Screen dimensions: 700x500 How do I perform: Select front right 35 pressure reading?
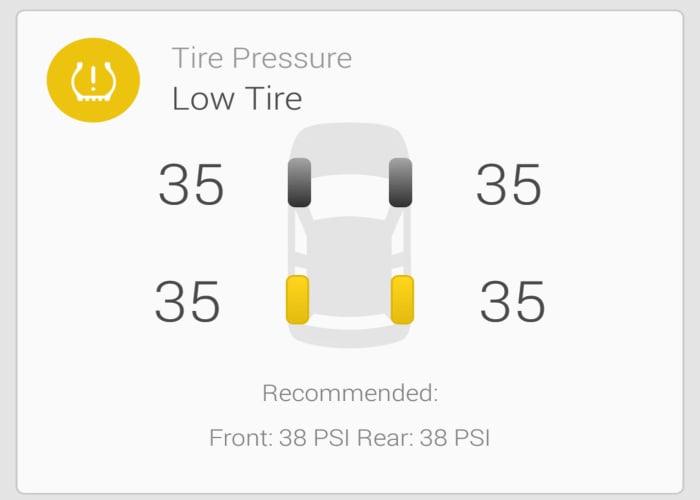(508, 186)
